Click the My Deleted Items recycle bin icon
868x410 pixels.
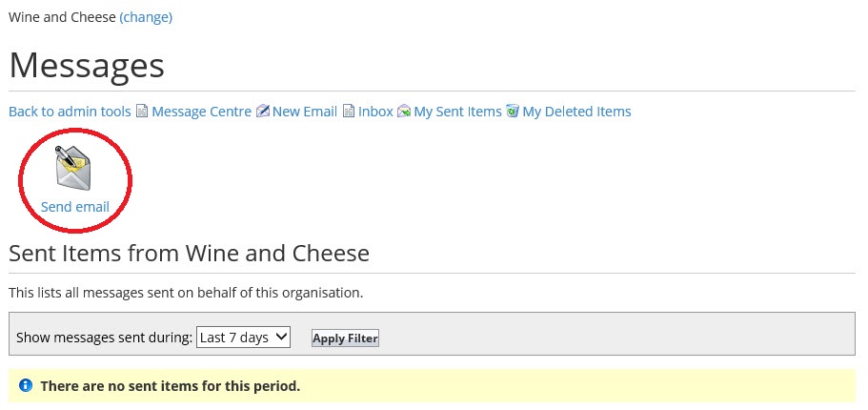coord(513,112)
